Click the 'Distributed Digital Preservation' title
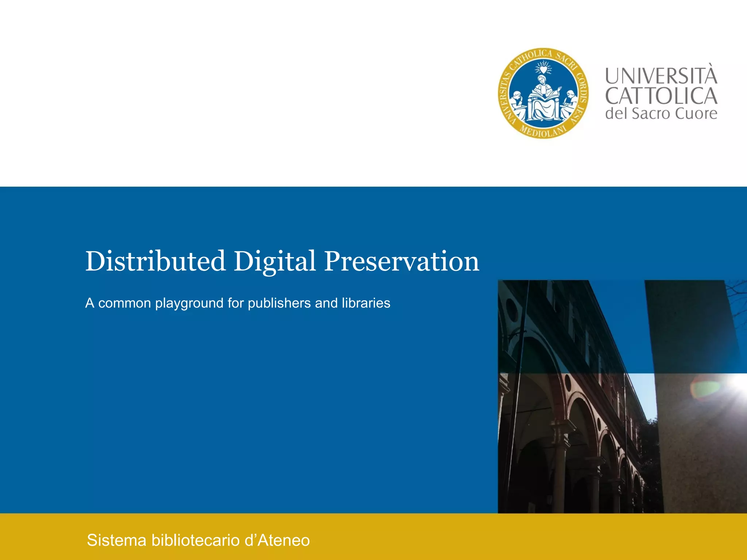 pyautogui.click(x=282, y=261)
